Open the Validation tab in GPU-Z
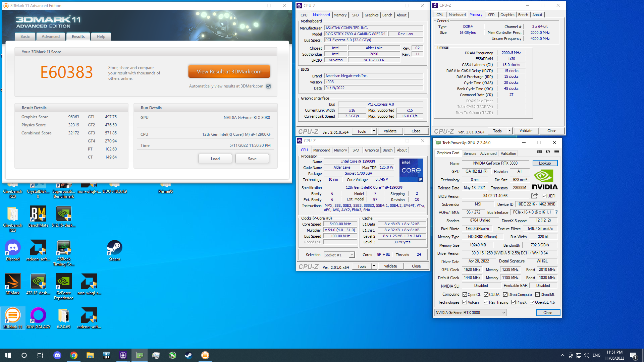This screenshot has width=644, height=362. coord(508,153)
